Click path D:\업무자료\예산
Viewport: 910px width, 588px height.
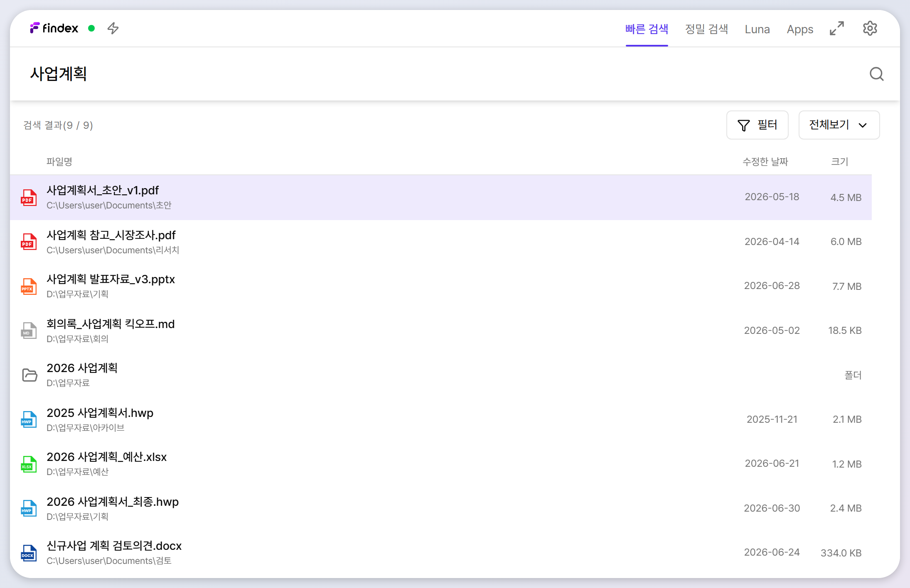tap(77, 472)
